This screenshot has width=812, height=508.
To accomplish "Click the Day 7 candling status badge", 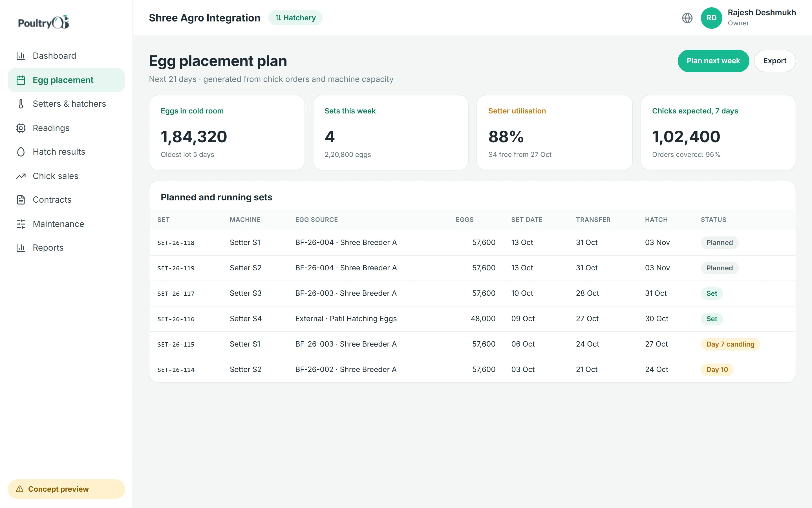I will point(730,344).
